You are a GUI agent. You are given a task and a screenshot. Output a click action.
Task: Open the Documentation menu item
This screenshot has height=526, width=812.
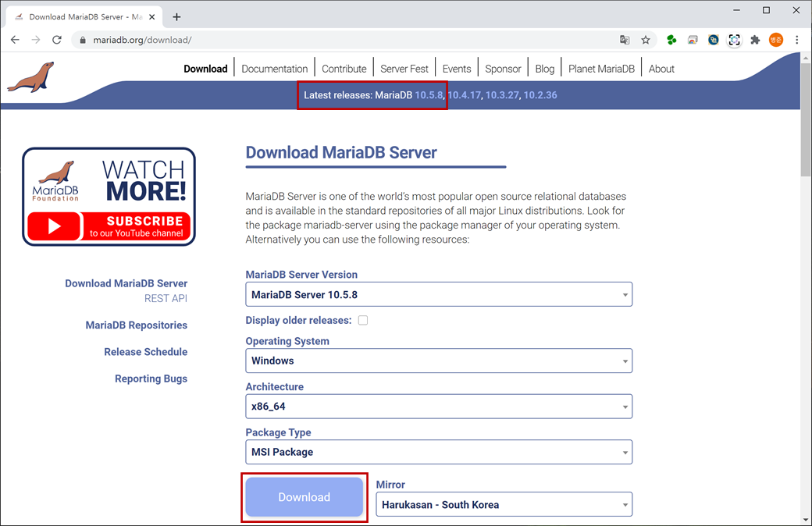point(275,69)
